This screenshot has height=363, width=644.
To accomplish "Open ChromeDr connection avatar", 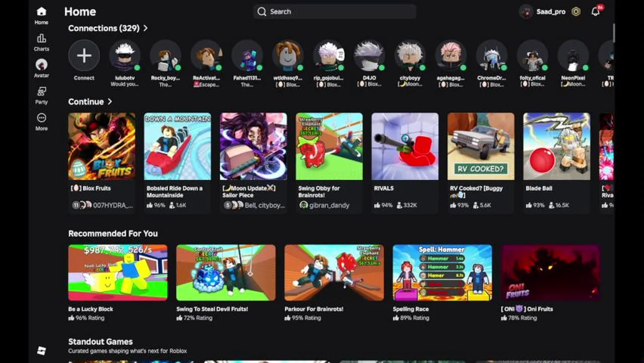I will pos(491,55).
